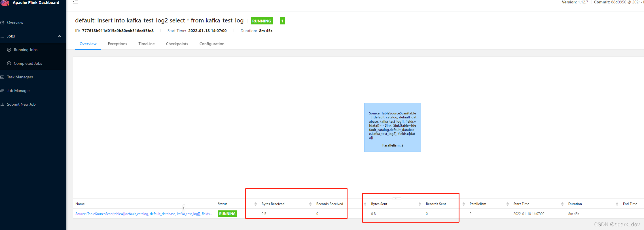Click the green RUNNING job status badge
This screenshot has width=644, height=230.
tap(262, 21)
